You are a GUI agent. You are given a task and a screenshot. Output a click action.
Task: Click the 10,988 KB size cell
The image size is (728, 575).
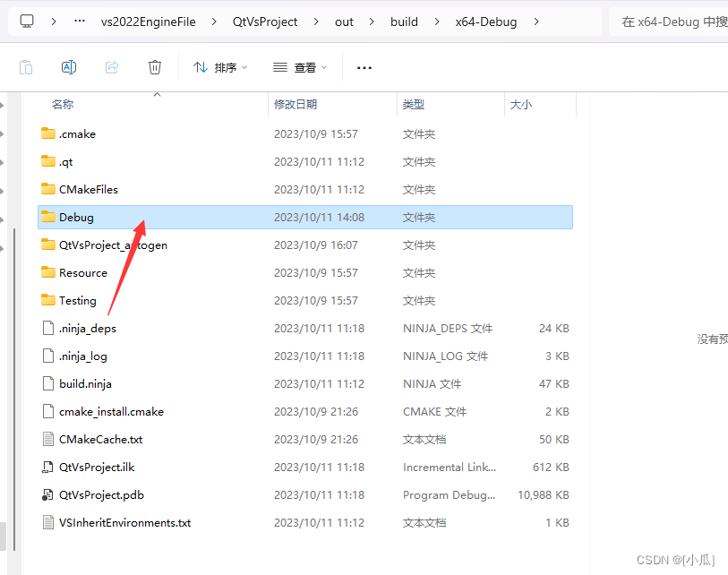(x=544, y=495)
